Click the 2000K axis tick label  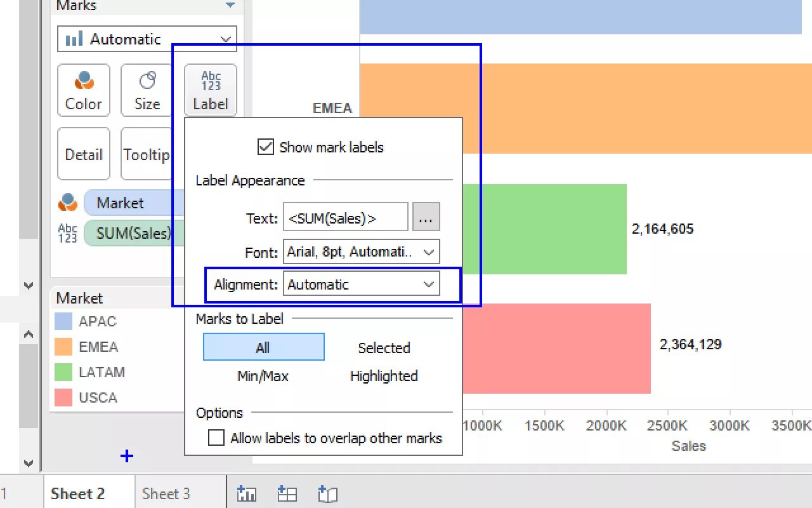(x=606, y=425)
